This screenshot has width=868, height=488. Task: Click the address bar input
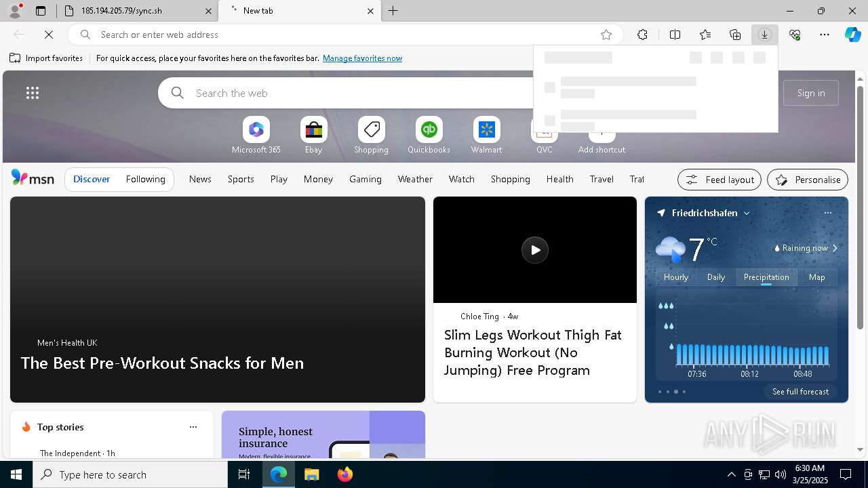click(346, 35)
